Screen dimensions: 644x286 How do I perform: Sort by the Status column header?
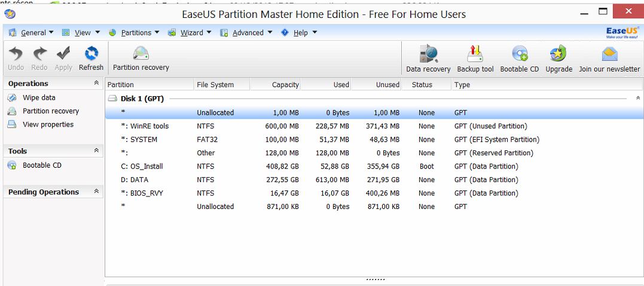tap(426, 85)
